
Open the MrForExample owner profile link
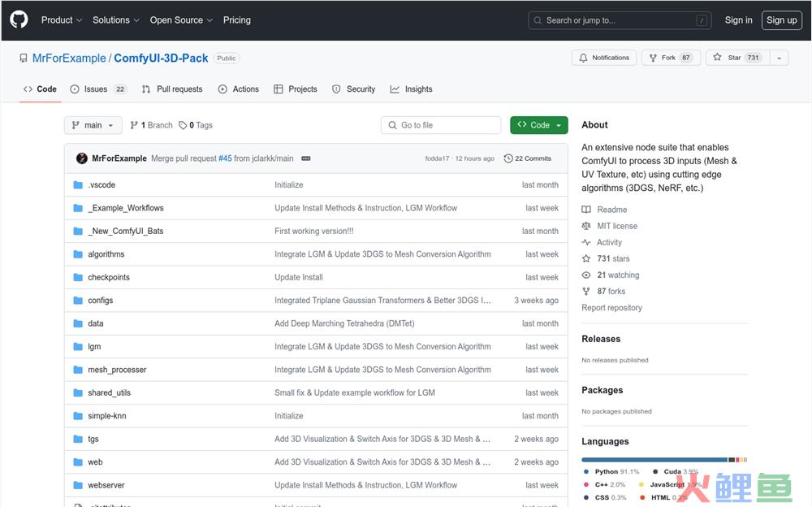pyautogui.click(x=69, y=58)
